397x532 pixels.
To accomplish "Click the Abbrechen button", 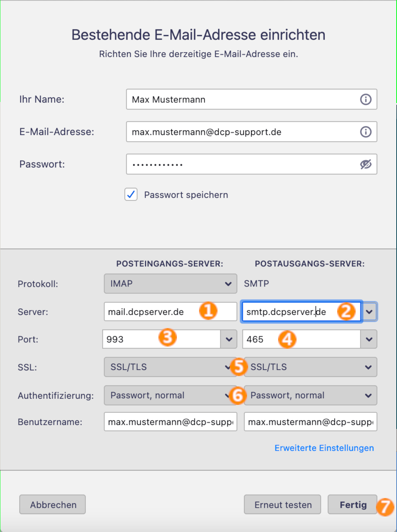I will point(52,505).
